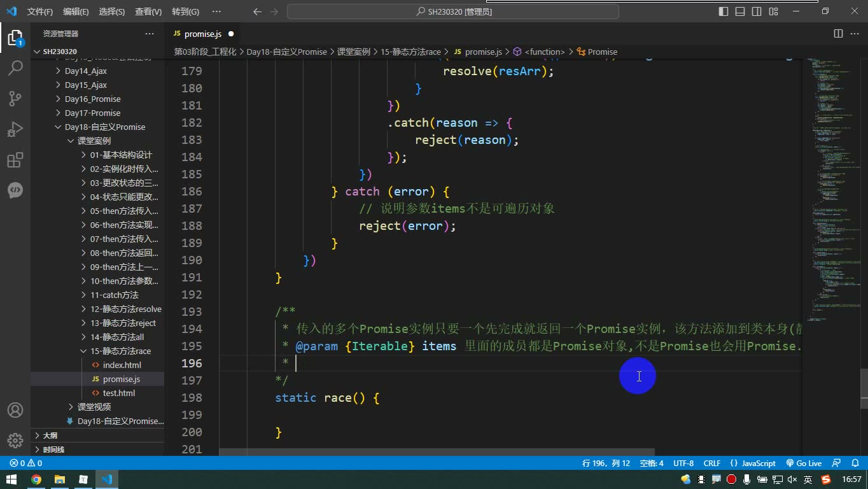Click the Chrome icon in Windows taskbar
868x489 pixels.
(36, 479)
